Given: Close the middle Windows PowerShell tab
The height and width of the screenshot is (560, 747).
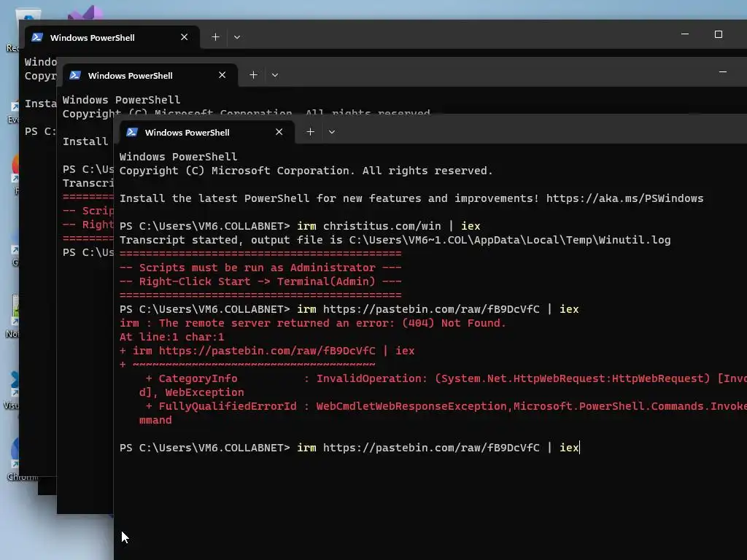Looking at the screenshot, I should 222,75.
